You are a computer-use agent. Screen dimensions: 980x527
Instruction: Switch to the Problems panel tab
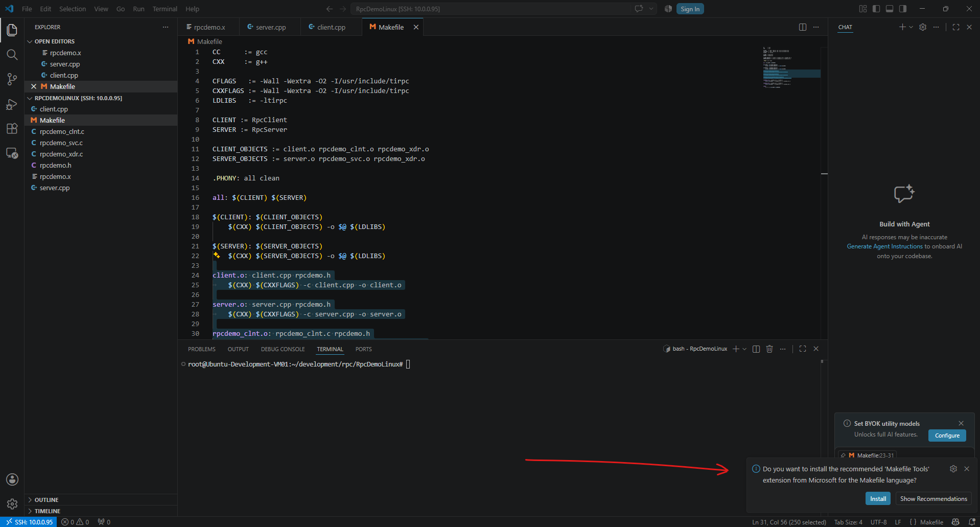(201, 349)
